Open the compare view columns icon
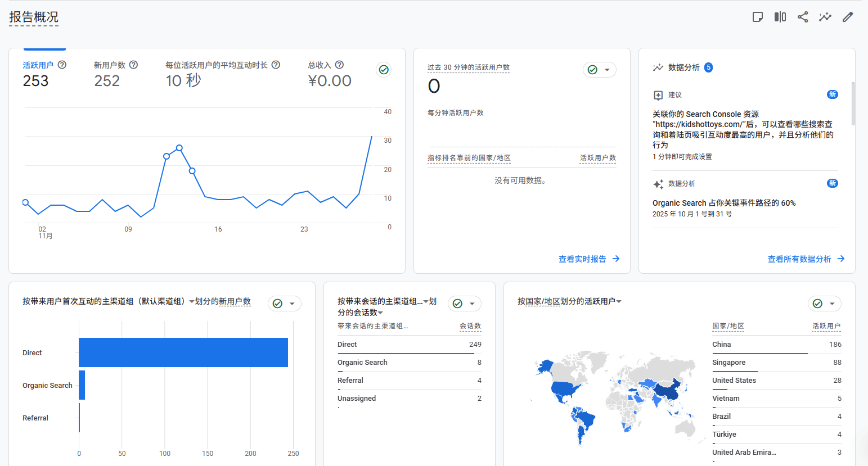The image size is (868, 466). click(x=780, y=17)
